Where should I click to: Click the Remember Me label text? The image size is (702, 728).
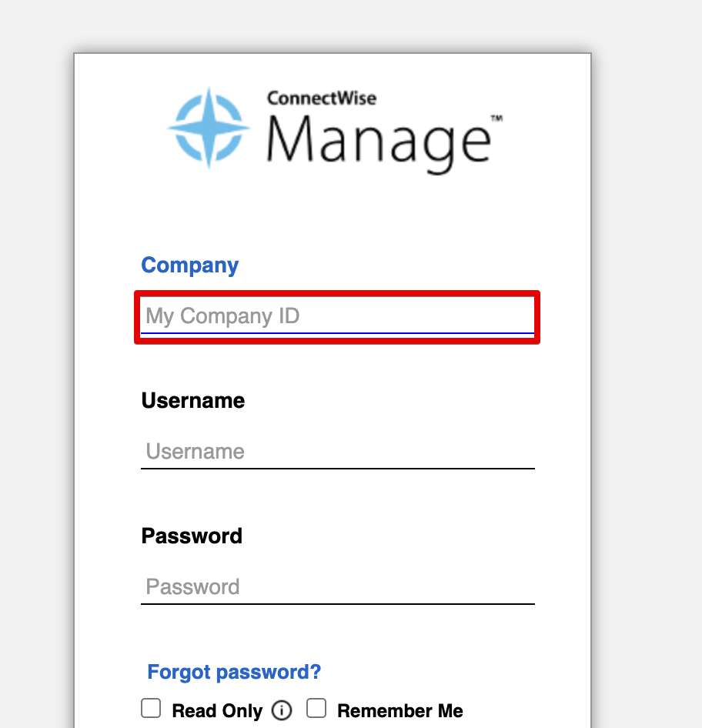[x=399, y=711]
